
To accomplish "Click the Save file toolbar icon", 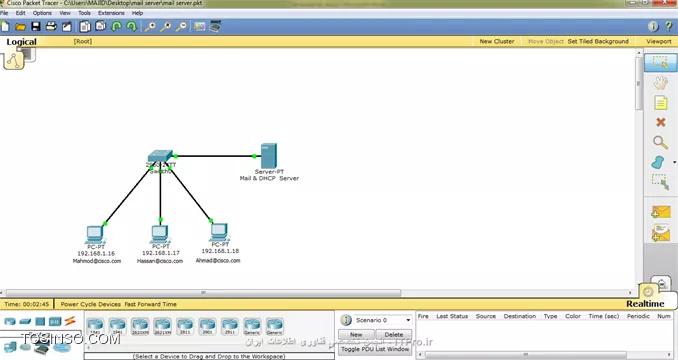I will (x=36, y=27).
